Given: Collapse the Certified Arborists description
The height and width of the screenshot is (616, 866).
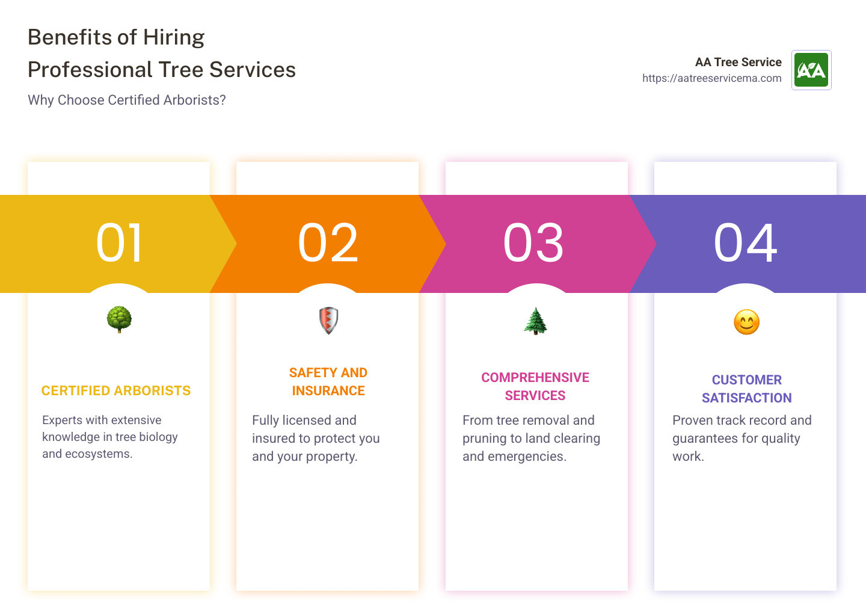Looking at the screenshot, I should 109,437.
